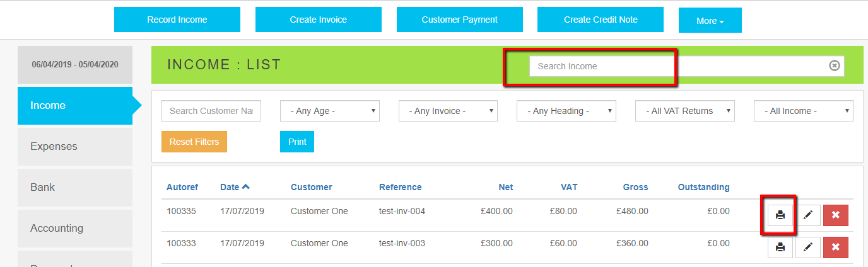Expand the More menu
868x267 pixels.
pyautogui.click(x=710, y=21)
